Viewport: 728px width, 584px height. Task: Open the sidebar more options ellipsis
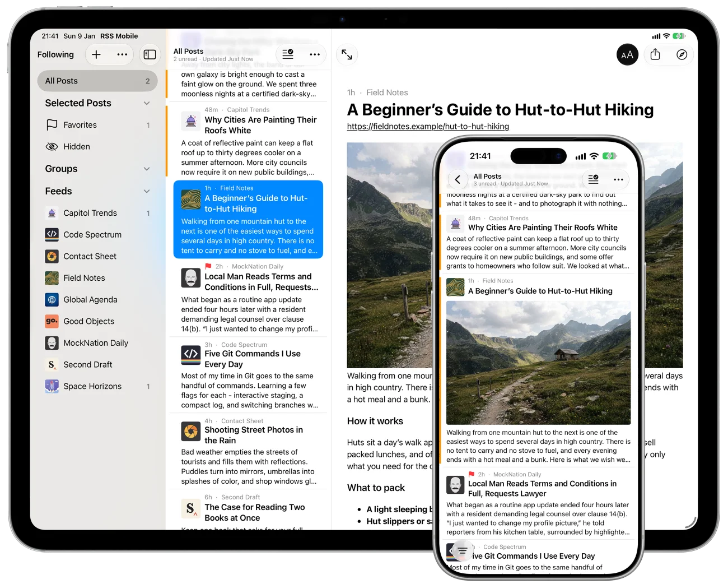click(x=122, y=54)
